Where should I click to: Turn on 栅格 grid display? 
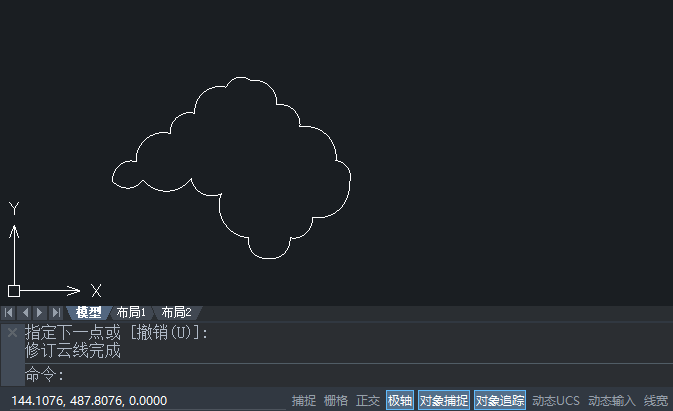tap(336, 401)
